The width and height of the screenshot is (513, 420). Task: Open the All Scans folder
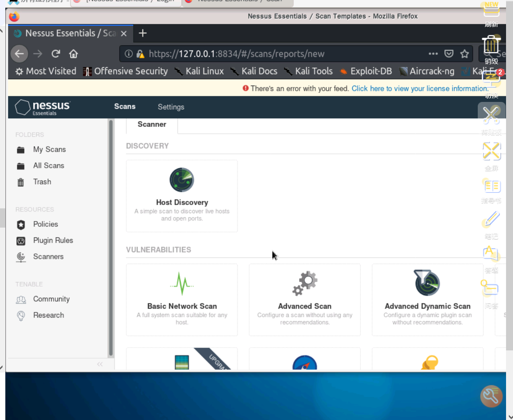point(48,166)
